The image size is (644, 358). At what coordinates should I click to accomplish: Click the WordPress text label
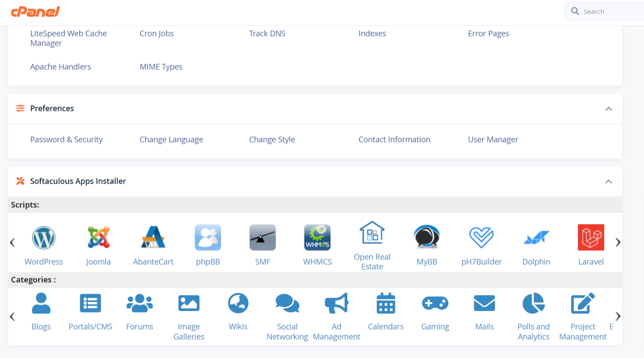tap(44, 262)
